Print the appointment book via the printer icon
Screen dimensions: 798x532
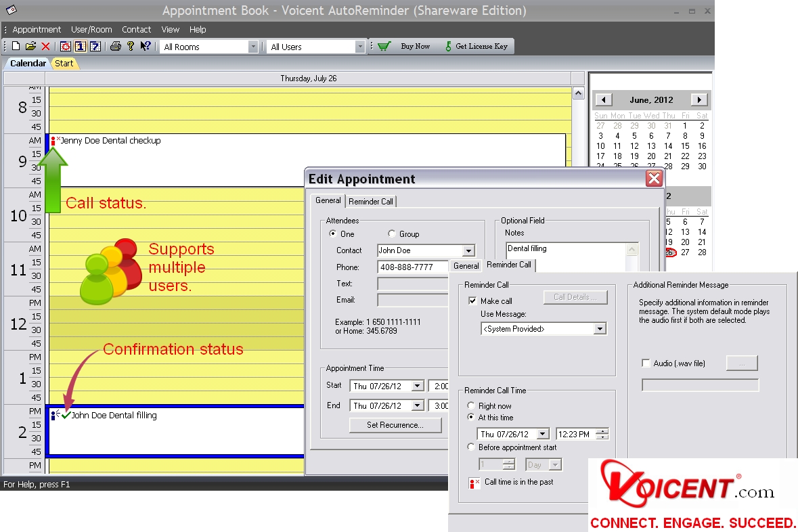(115, 45)
